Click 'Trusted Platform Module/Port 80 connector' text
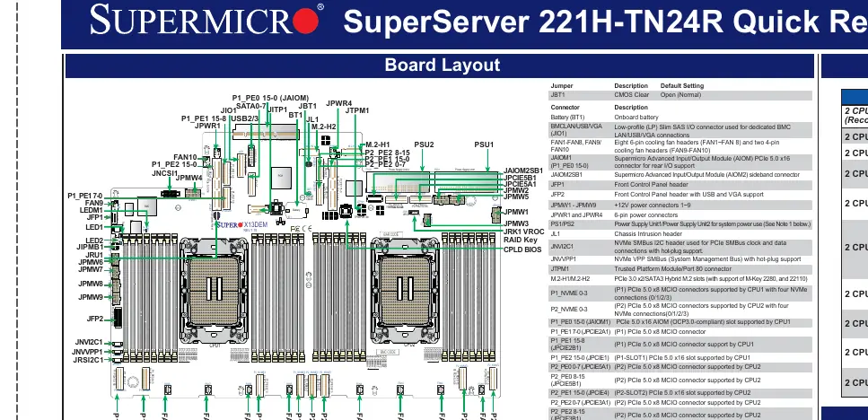Viewport: 868px width, 420px height. pos(672,269)
